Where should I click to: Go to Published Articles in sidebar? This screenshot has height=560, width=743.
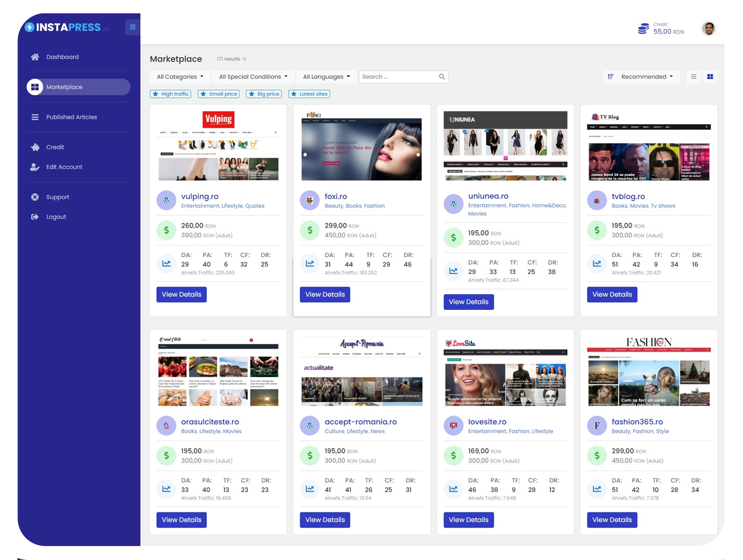click(71, 117)
